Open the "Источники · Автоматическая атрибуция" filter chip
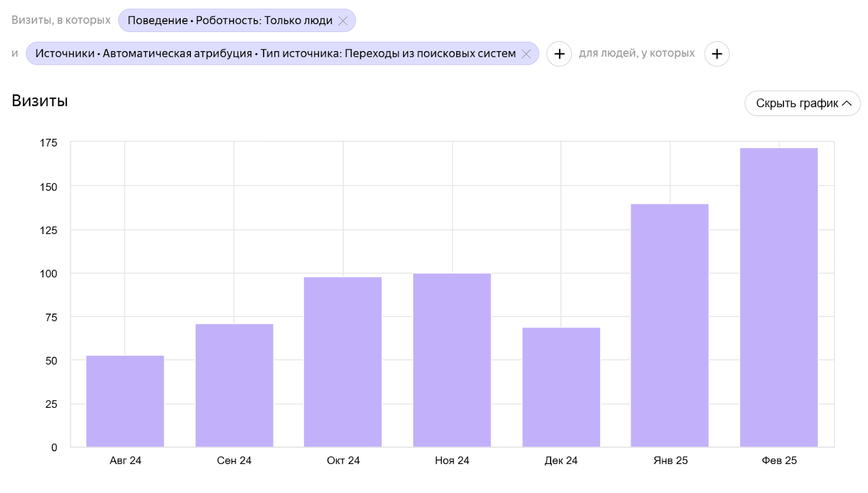Screen dimensions: 868x493 [x=275, y=54]
